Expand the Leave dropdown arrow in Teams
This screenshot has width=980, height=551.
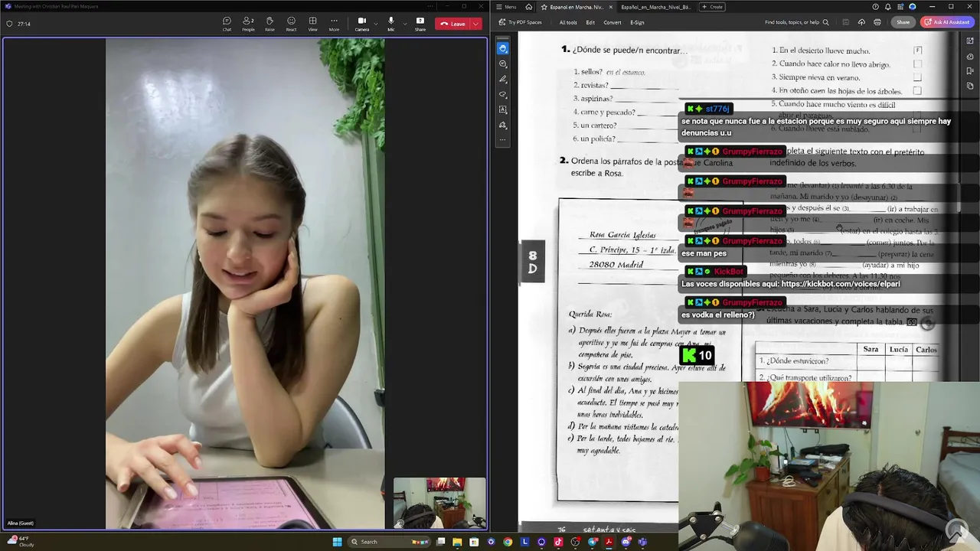pos(475,24)
